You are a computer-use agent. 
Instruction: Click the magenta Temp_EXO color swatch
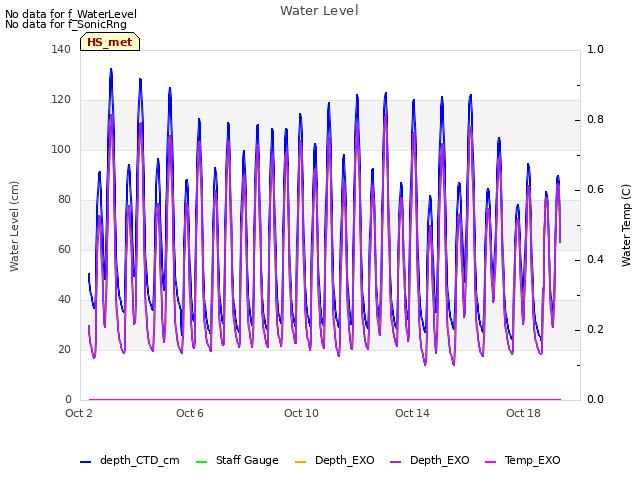[490, 462]
